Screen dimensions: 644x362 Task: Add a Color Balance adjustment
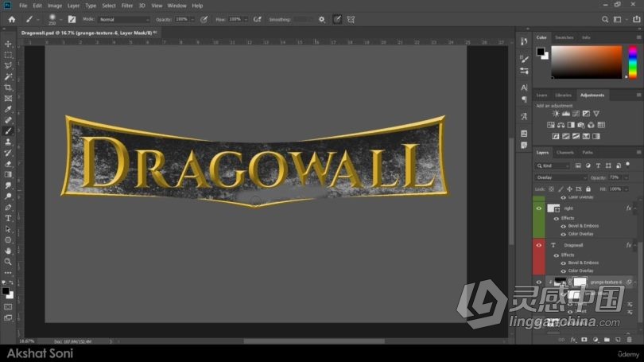561,125
